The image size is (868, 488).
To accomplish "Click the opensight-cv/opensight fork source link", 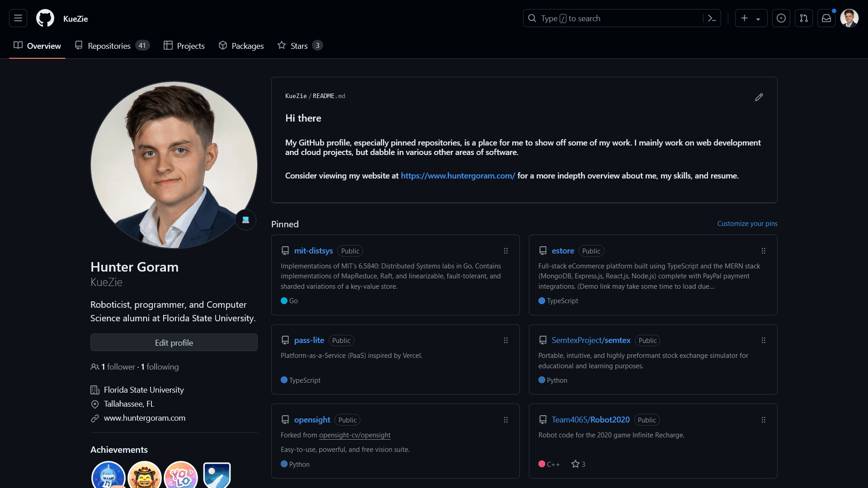I will pos(355,435).
